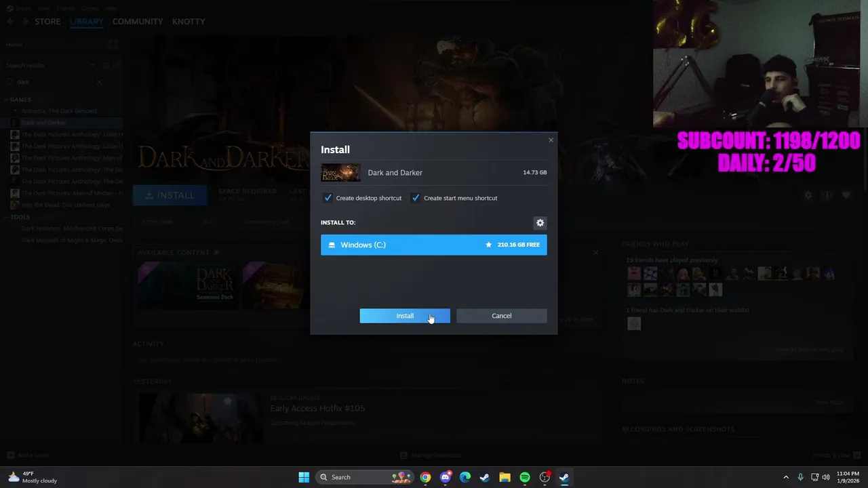This screenshot has height=488, width=868.
Task: Show hidden system tray icons
Action: [786, 477]
